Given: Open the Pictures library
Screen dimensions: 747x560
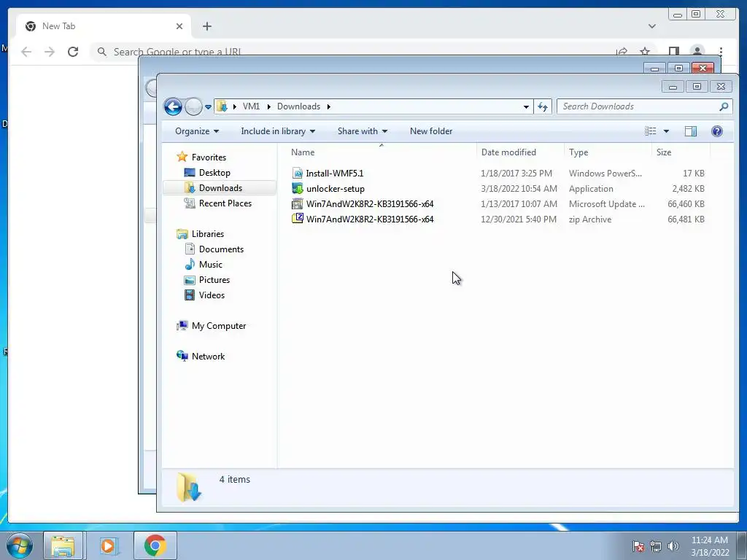Looking at the screenshot, I should click(214, 279).
